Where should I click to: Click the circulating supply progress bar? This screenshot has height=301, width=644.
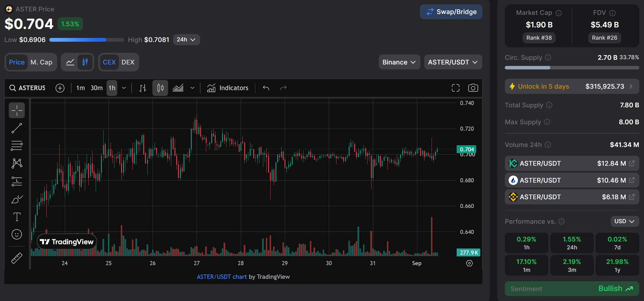[x=572, y=68]
